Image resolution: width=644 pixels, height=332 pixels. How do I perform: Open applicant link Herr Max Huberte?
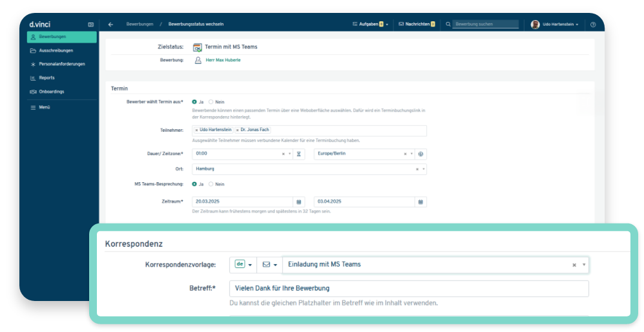tap(223, 60)
